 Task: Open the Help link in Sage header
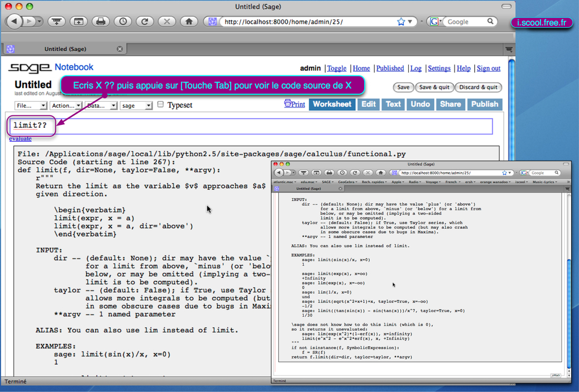click(464, 68)
